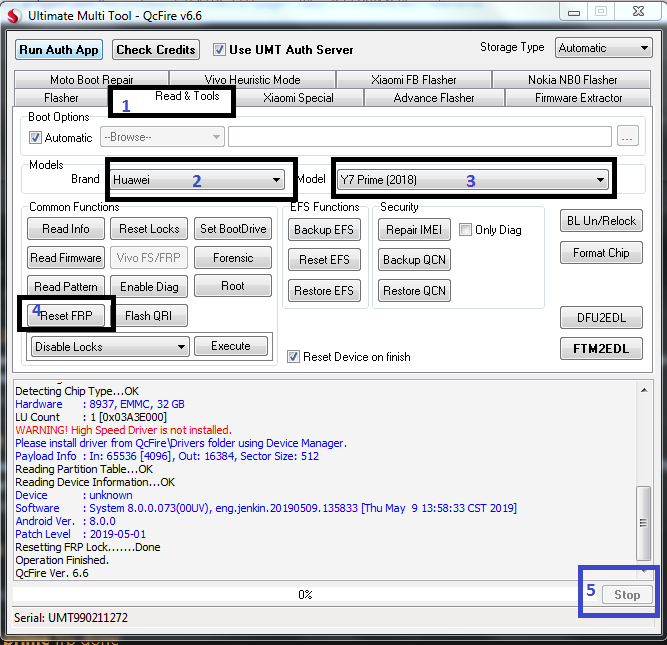Open the Disable Locks dropdown

pyautogui.click(x=110, y=347)
